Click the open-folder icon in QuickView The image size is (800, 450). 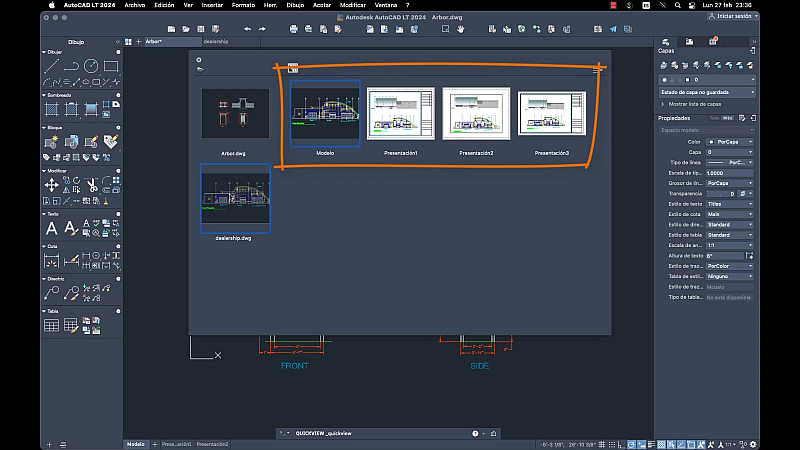point(200,69)
